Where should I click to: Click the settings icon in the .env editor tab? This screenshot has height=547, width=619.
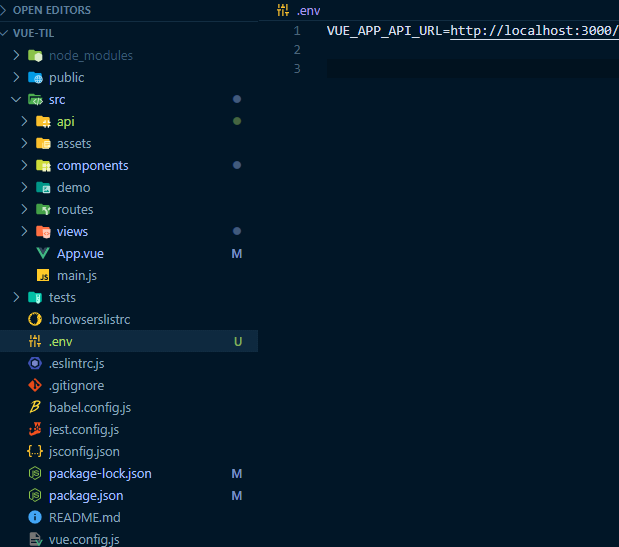coord(283,10)
